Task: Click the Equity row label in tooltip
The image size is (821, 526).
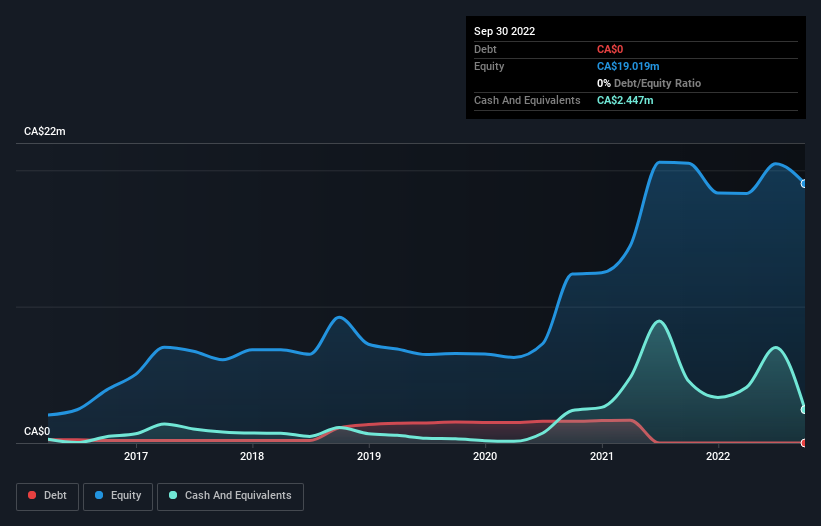Action: coord(489,66)
